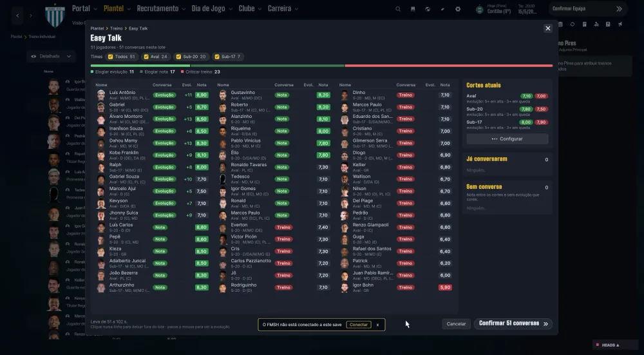Open the Portal menu
This screenshot has height=355, width=644.
tap(81, 8)
